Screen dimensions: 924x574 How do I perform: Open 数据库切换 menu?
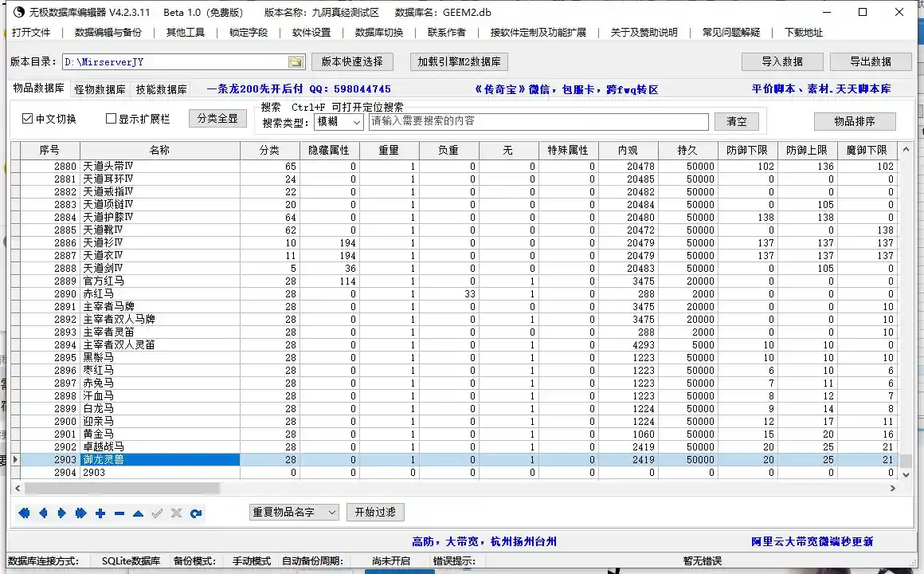[x=379, y=33]
